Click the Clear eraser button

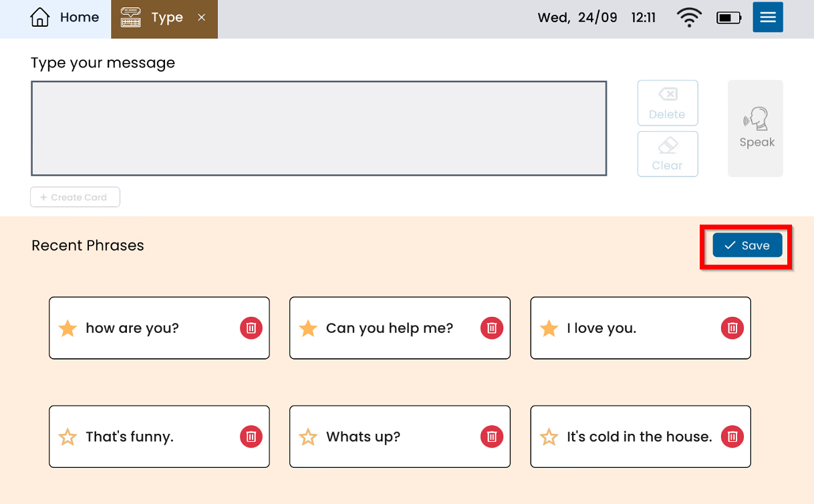(x=667, y=154)
